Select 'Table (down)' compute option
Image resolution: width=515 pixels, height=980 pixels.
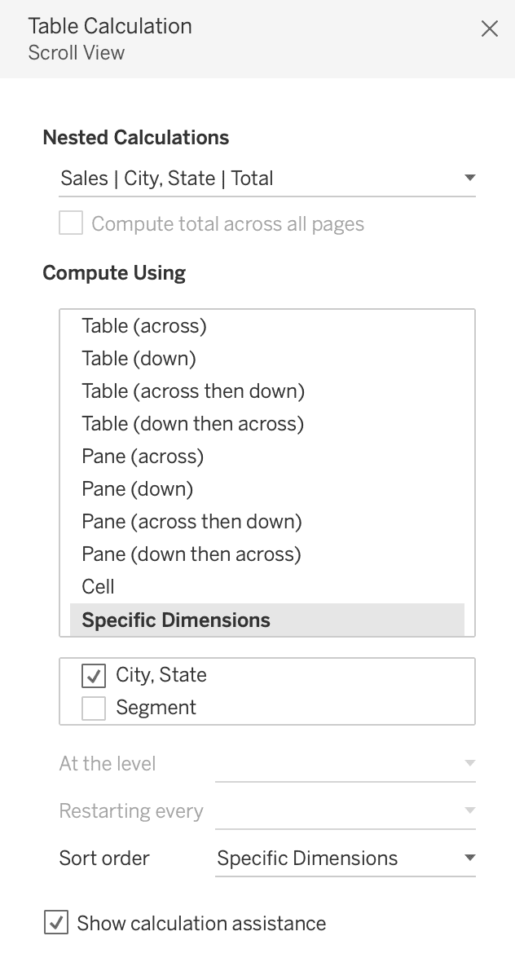tap(139, 358)
